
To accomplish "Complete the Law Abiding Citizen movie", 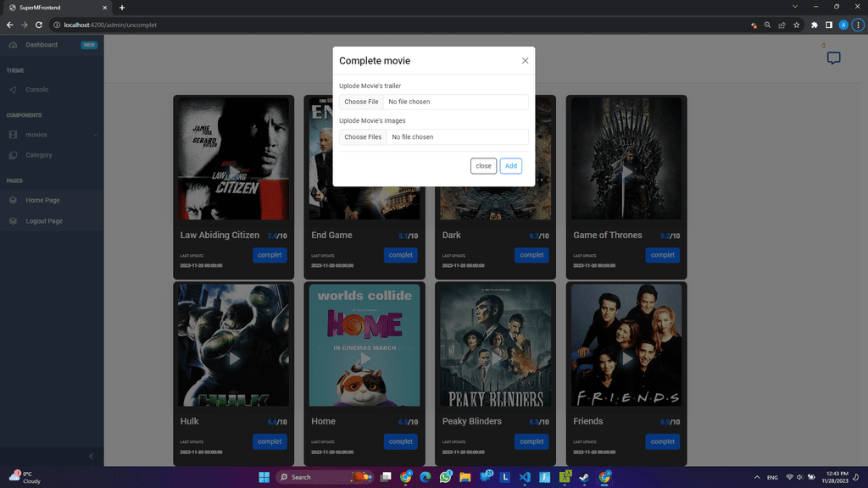I will [270, 255].
